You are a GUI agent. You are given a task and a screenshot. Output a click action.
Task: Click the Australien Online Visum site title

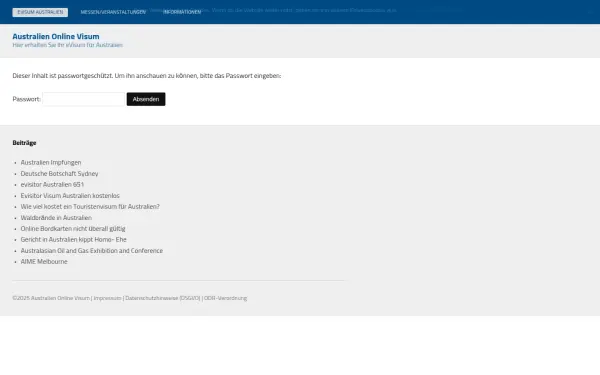coord(56,36)
